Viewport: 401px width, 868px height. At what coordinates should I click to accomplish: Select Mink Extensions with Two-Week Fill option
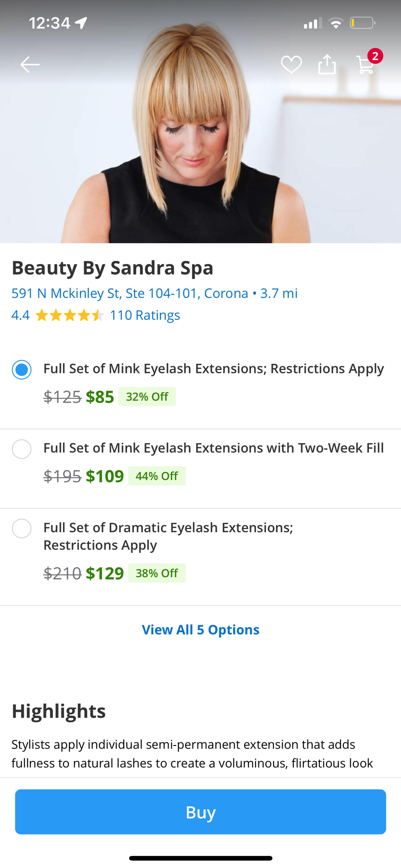(22, 449)
